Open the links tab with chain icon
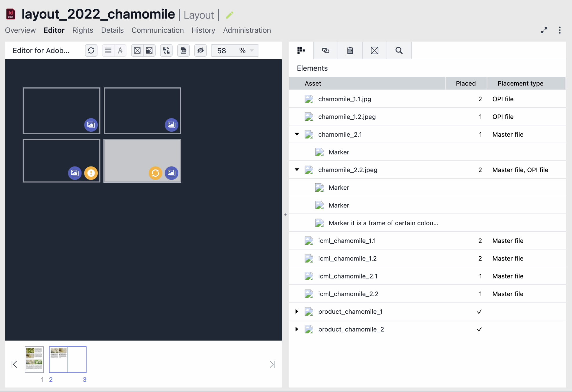 tap(325, 51)
